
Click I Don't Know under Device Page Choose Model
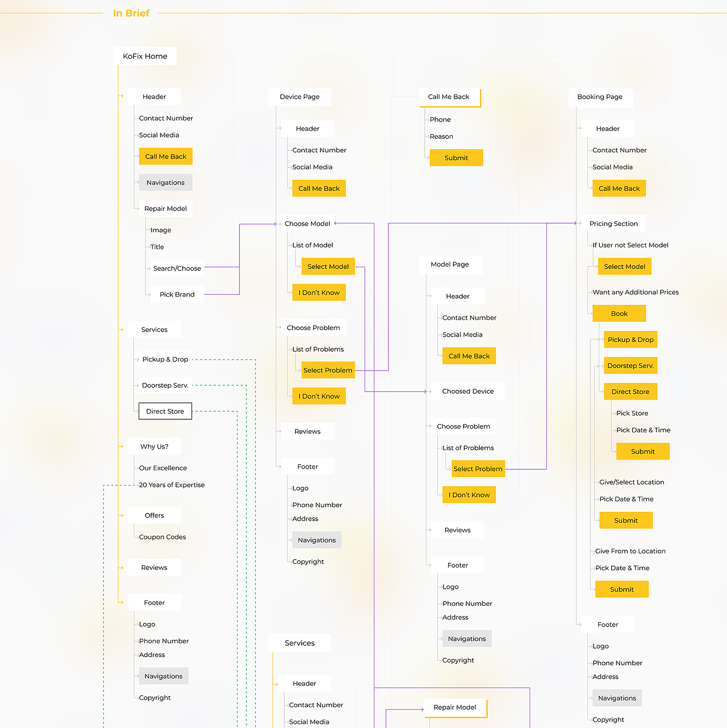(x=319, y=293)
